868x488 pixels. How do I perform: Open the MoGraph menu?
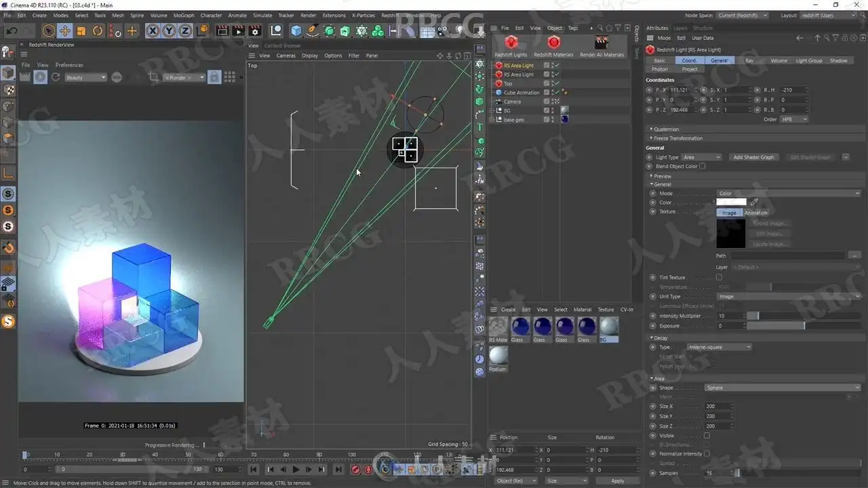(184, 15)
